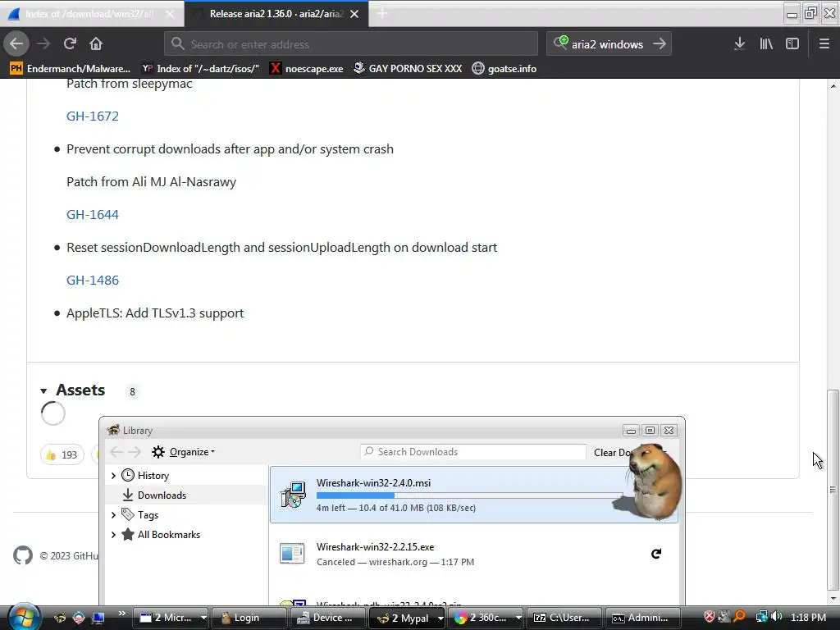Open the downloads toolbar arrow
Image resolution: width=840 pixels, height=630 pixels.
(x=739, y=43)
